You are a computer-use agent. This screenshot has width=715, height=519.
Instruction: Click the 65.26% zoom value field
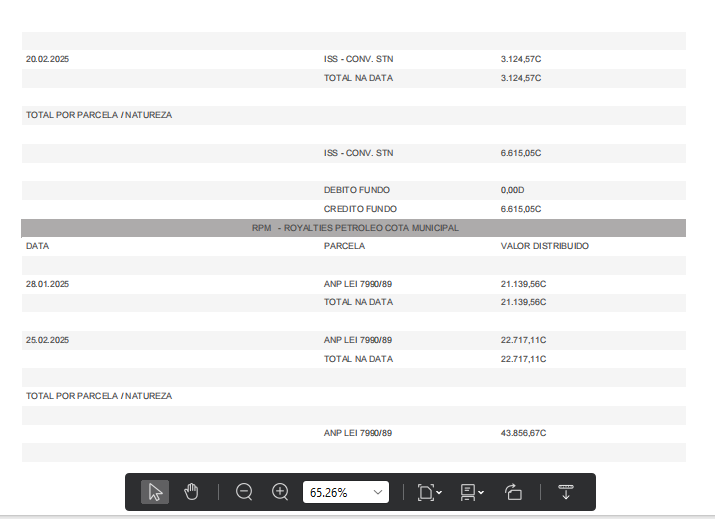[x=335, y=492]
